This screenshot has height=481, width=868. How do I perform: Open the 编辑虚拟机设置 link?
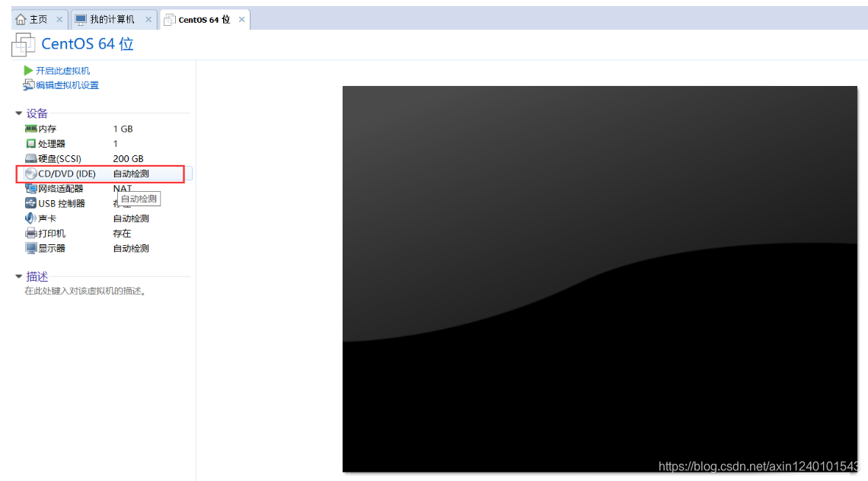[x=67, y=85]
